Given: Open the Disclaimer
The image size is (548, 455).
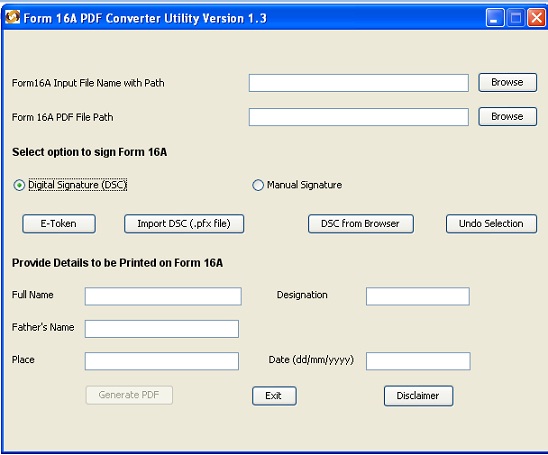Looking at the screenshot, I should click(418, 396).
